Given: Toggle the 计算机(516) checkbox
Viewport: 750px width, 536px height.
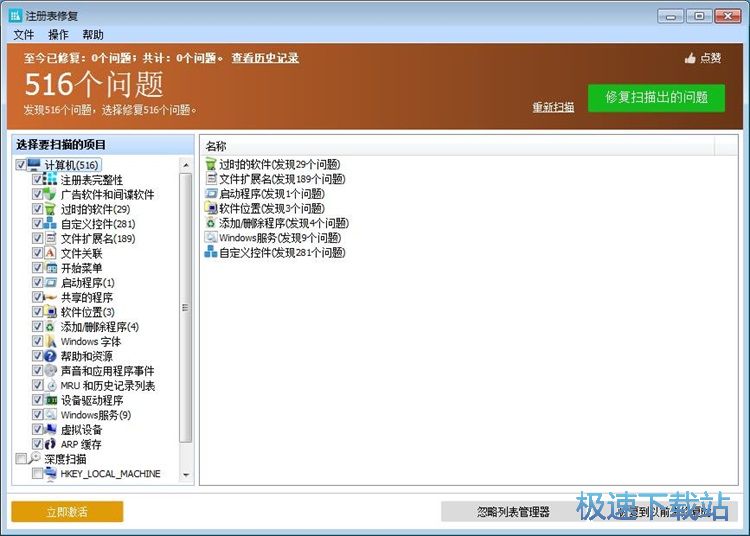Looking at the screenshot, I should tap(21, 165).
